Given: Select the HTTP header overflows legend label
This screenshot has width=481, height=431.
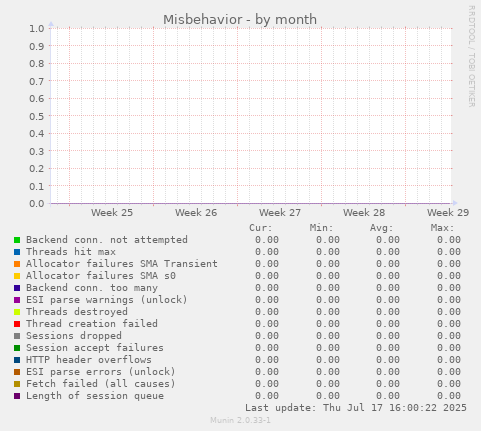Looking at the screenshot, I should (89, 360).
